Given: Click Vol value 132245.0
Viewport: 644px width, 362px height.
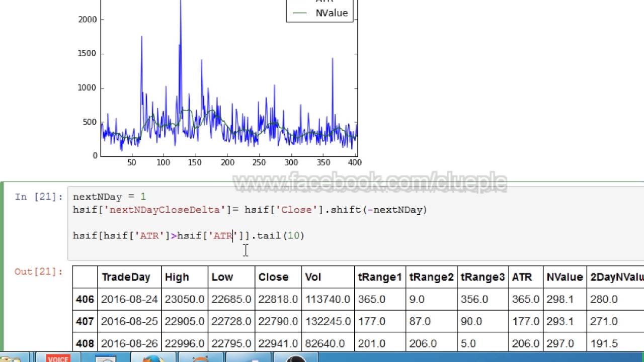Looking at the screenshot, I should [x=328, y=321].
